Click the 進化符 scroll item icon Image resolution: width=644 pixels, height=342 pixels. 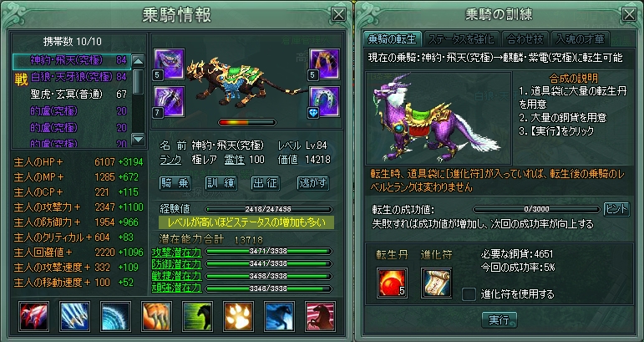pyautogui.click(x=437, y=283)
